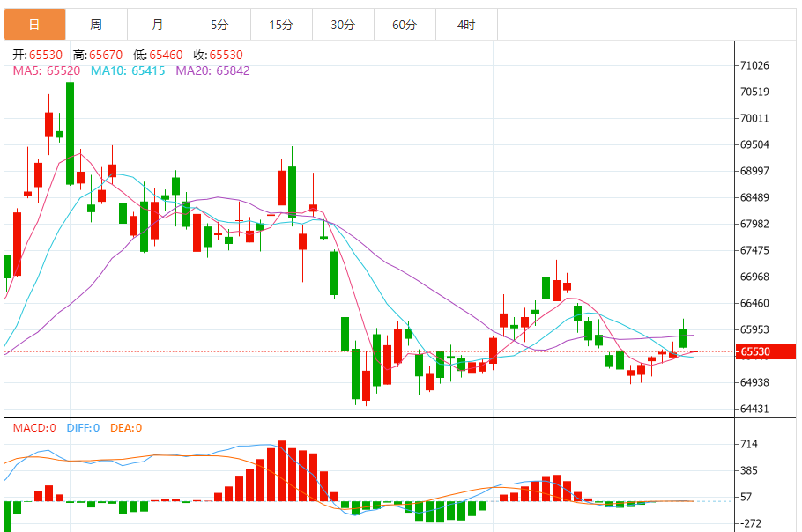Viewport: 802px width, 532px height.
Task: Click the 70519 price axis label
Action: click(754, 92)
